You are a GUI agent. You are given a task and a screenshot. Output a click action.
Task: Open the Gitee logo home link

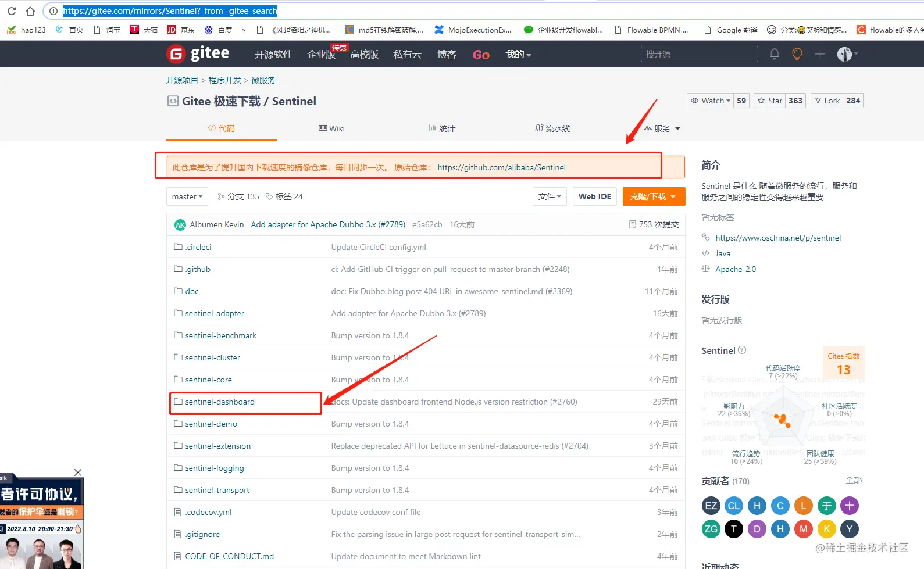[198, 53]
